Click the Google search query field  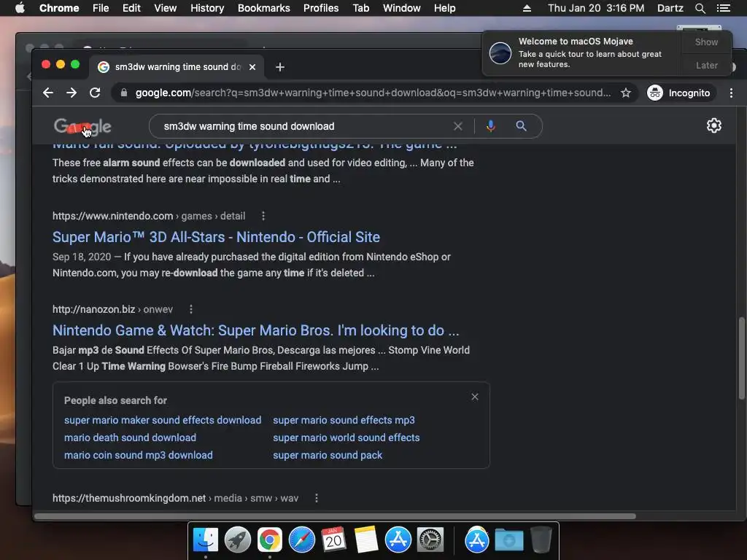coord(305,126)
